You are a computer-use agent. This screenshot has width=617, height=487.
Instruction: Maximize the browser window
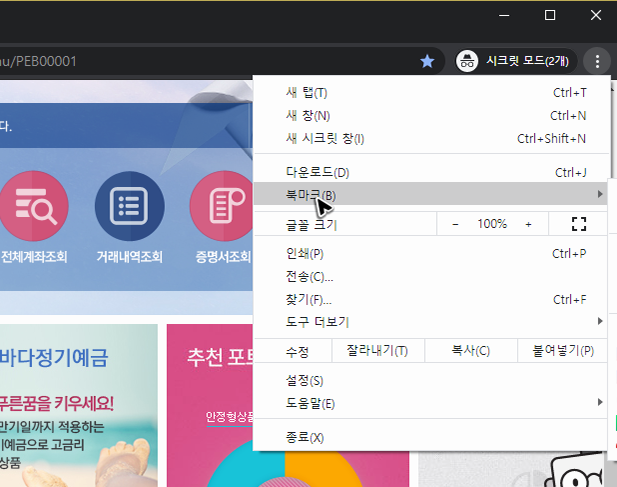click(550, 15)
